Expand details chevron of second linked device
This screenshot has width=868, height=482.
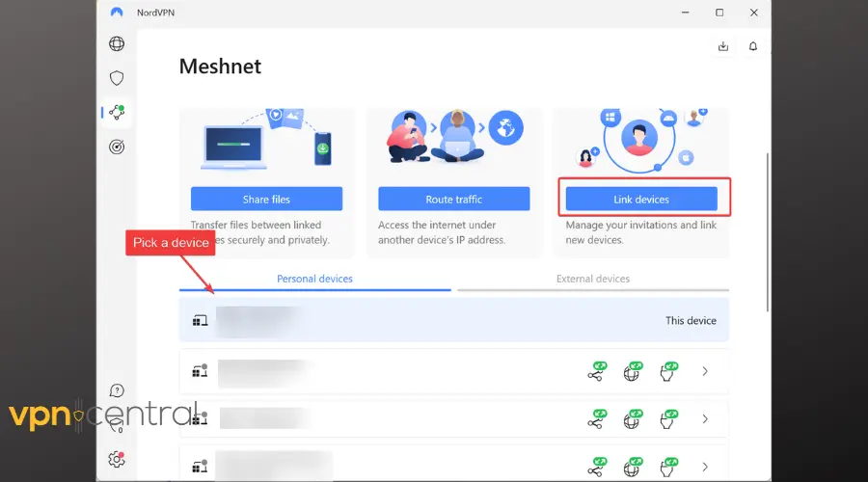(x=705, y=419)
